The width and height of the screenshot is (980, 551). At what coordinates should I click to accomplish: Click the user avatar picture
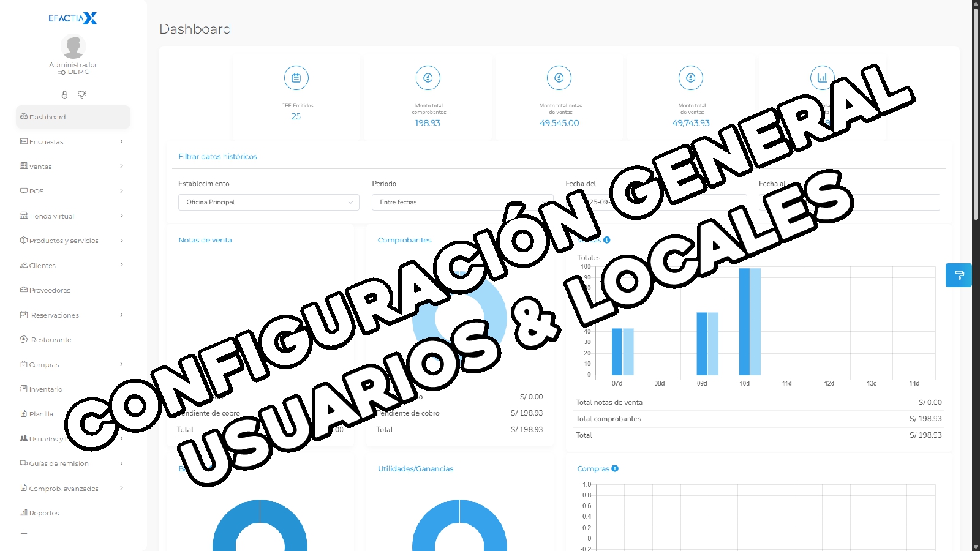pyautogui.click(x=73, y=47)
